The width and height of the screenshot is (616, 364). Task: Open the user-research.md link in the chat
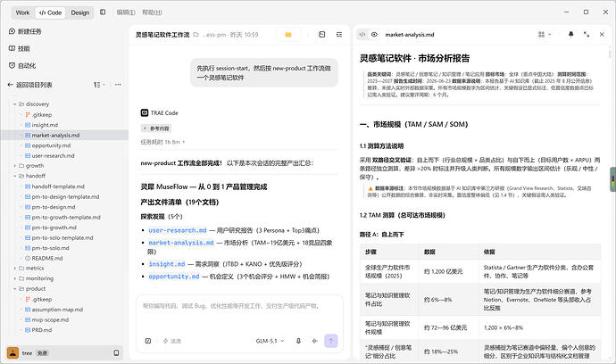(177, 230)
